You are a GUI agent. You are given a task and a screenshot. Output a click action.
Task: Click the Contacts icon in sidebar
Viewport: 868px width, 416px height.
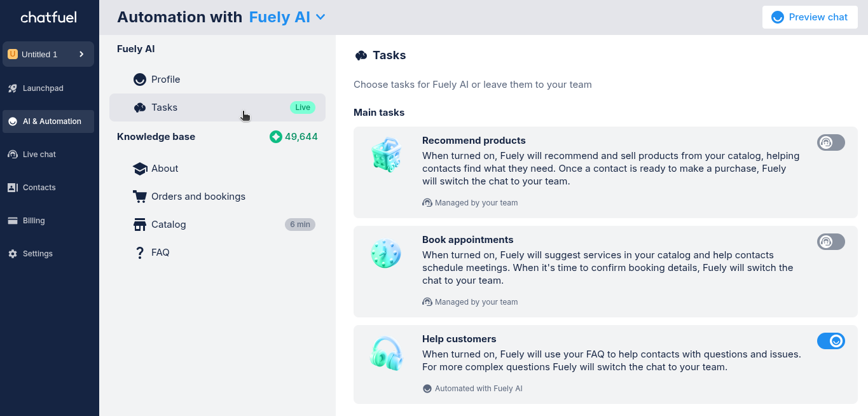(x=13, y=188)
